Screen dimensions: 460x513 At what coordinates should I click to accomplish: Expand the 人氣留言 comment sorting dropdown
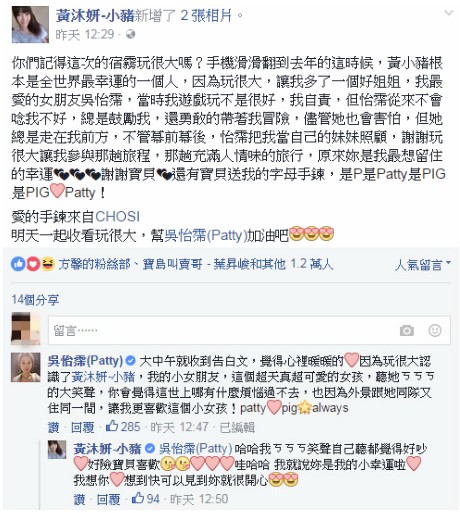tap(423, 265)
